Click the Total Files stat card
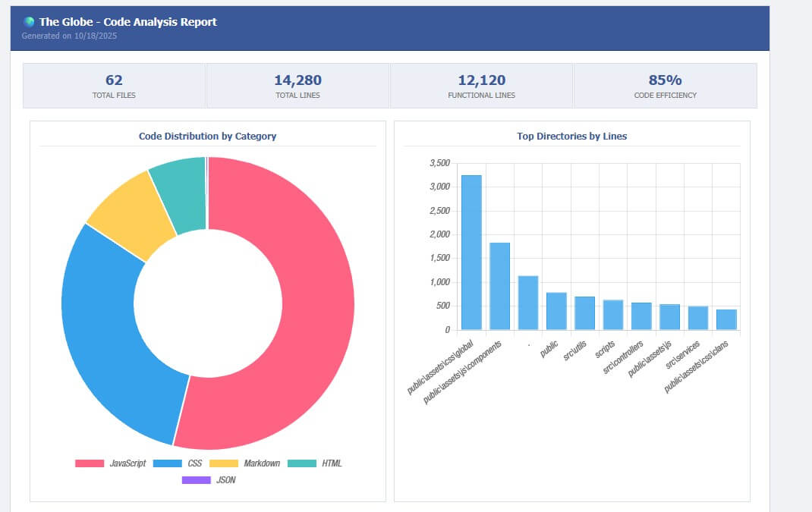 point(115,86)
